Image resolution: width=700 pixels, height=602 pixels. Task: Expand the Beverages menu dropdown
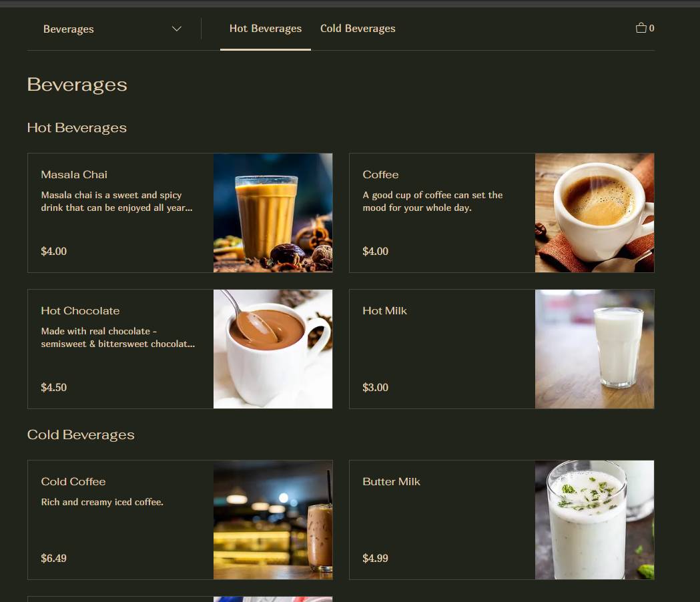(112, 29)
